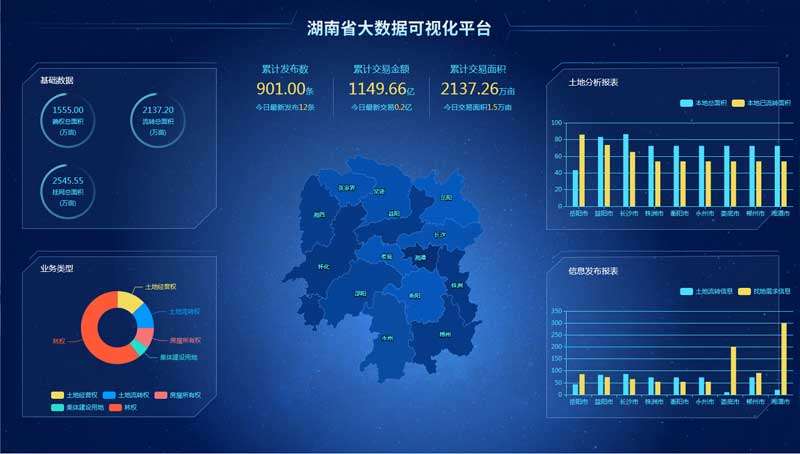This screenshot has height=454, width=800.
Task: Hide 对地需求信息 series in 信息发布报表 legend
Action: (764, 292)
